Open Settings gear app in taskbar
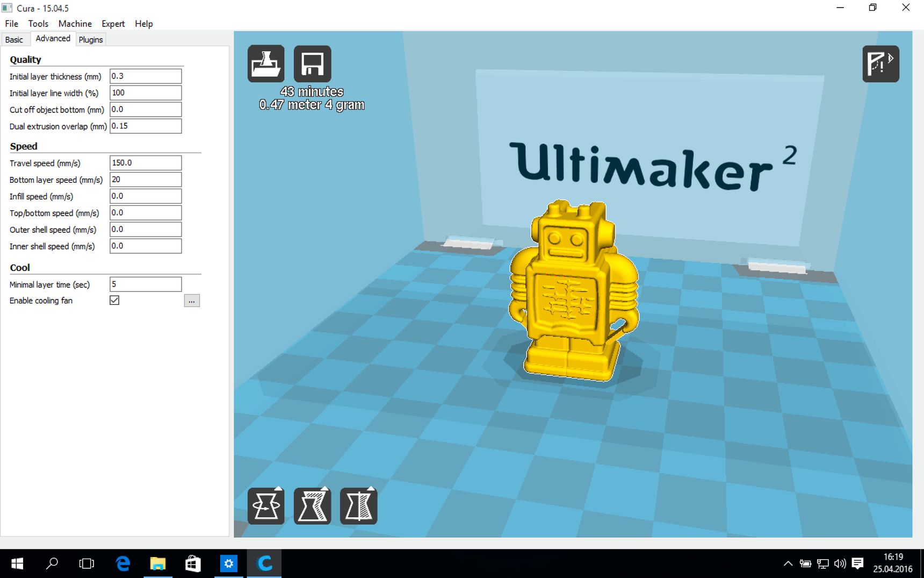Viewport: 924px width, 578px height. pos(229,563)
